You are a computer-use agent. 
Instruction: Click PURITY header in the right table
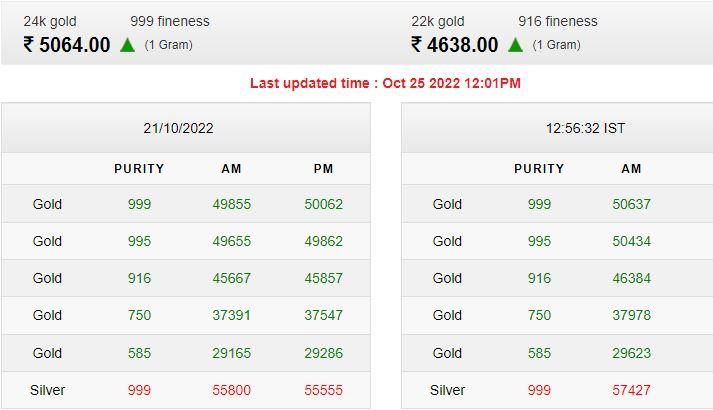539,169
